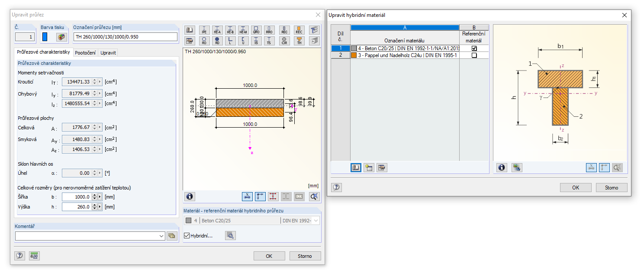Switch to the Pootočení tab
Screen dimensions: 644x276
point(85,53)
